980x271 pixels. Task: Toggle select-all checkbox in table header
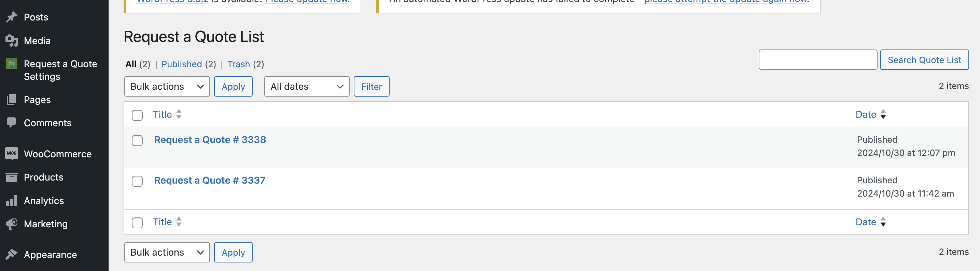[137, 115]
